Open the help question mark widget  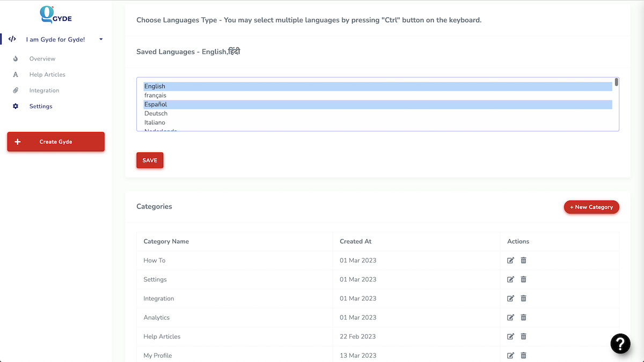[620, 344]
